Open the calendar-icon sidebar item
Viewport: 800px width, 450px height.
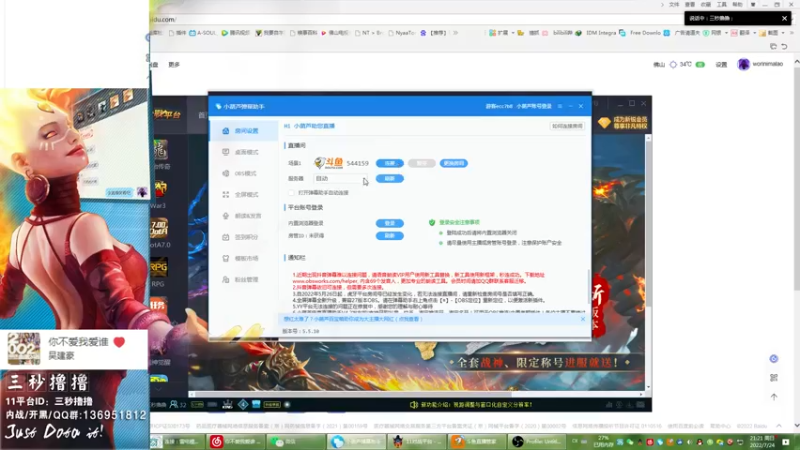[244, 237]
